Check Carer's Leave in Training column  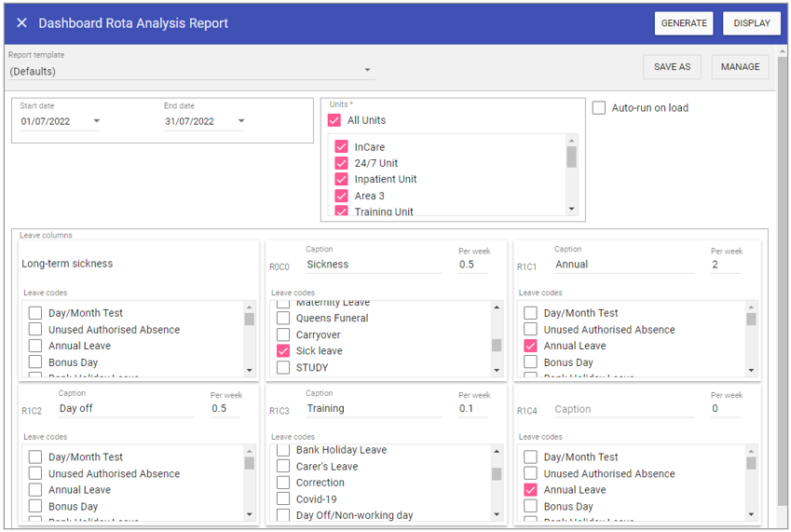pos(283,467)
